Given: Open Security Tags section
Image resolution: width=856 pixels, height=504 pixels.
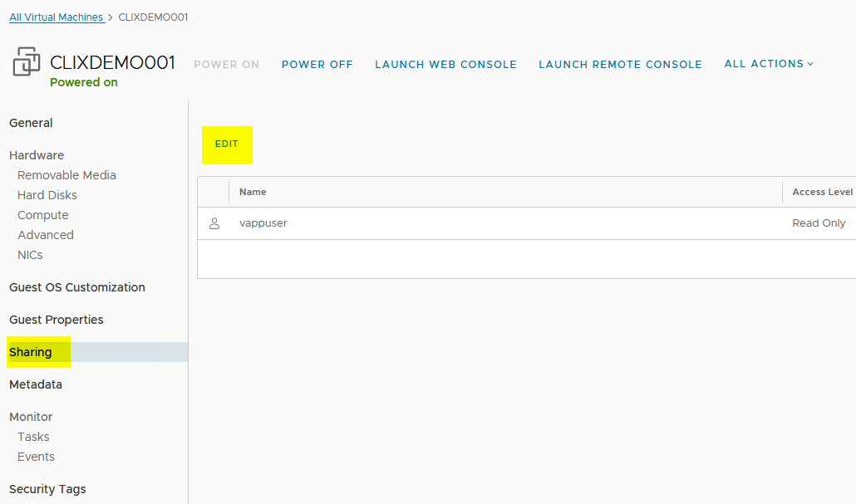Looking at the screenshot, I should coord(47,489).
